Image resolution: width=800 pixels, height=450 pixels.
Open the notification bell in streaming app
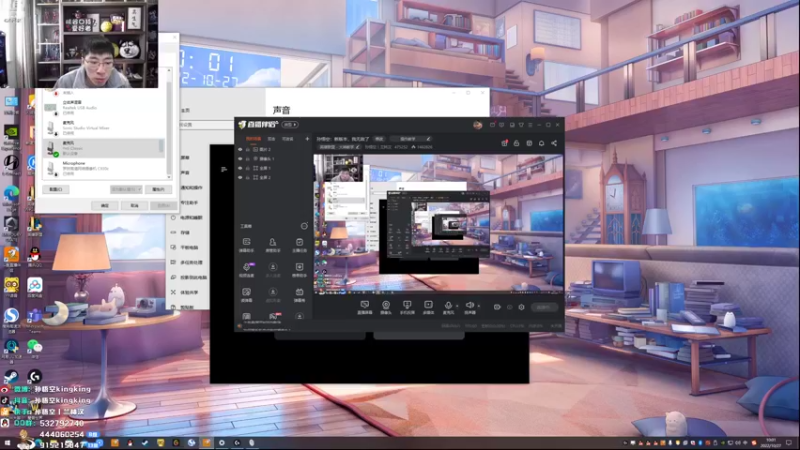click(x=541, y=143)
